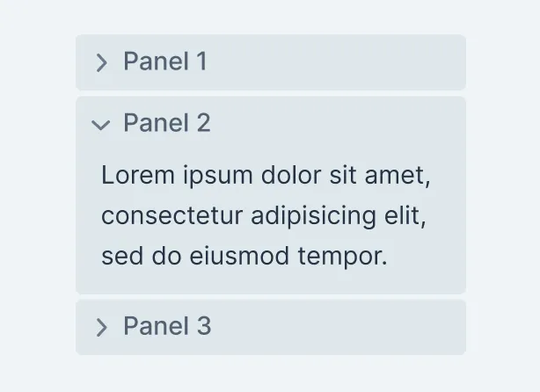Collapse Panel 2 via its header label

point(167,123)
